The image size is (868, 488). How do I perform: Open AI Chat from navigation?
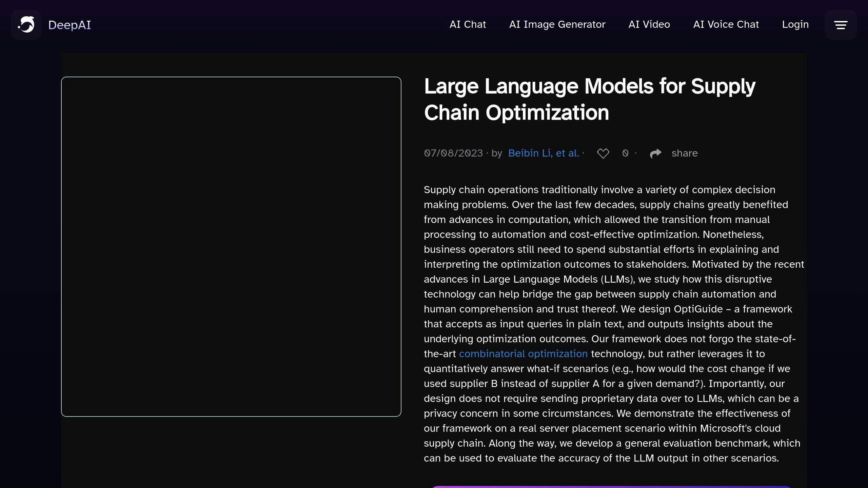(468, 24)
